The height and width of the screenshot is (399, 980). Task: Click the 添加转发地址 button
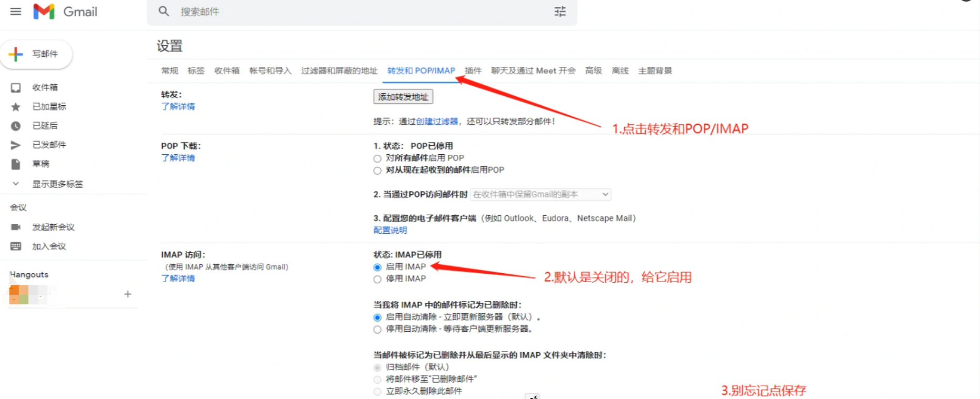click(403, 97)
